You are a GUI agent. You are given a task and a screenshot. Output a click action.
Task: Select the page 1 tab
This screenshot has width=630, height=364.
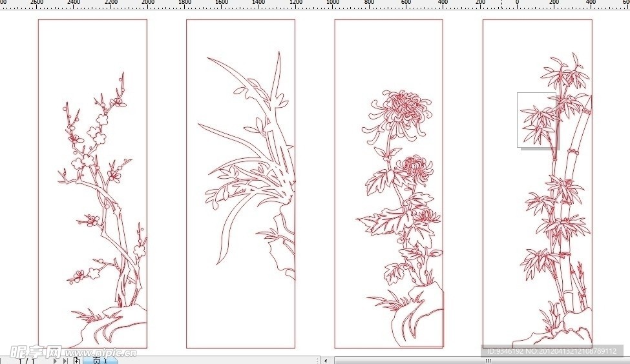pyautogui.click(x=100, y=361)
